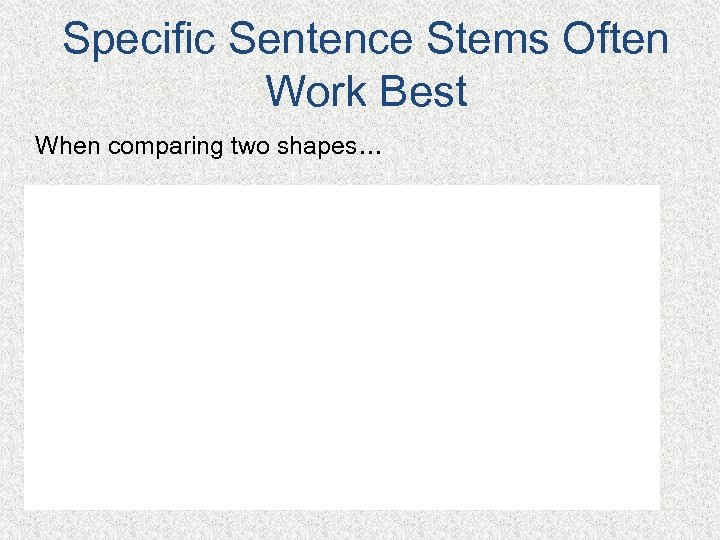The height and width of the screenshot is (540, 720).
Task: Click the word "comparing" in the body text
Action: pos(166,147)
